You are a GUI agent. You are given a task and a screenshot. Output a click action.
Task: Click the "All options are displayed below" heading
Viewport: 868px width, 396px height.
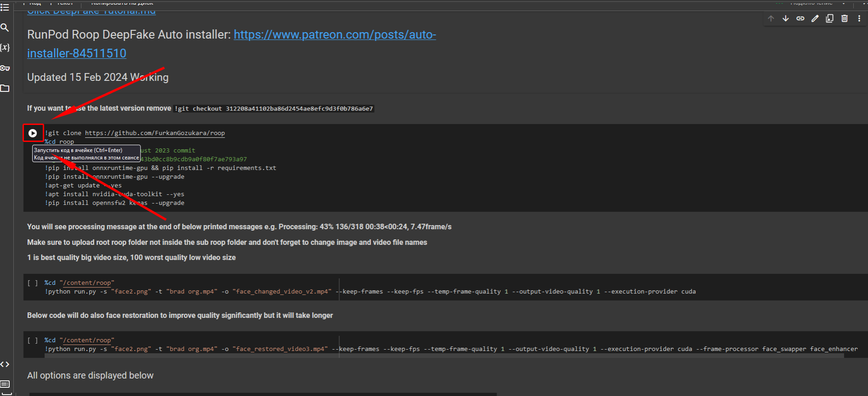click(90, 376)
